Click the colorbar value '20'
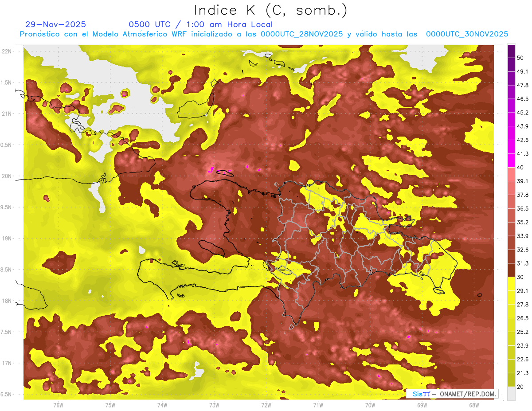 [520, 387]
